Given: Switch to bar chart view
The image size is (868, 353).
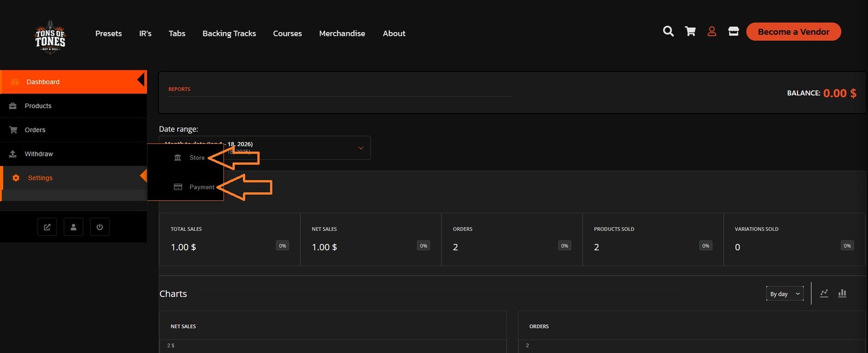Looking at the screenshot, I should click(x=842, y=293).
